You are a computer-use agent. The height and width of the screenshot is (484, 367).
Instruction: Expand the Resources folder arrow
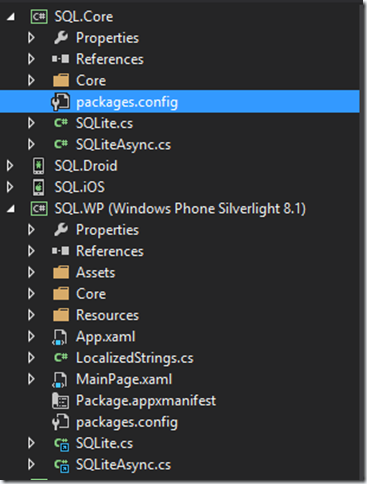[x=31, y=315]
